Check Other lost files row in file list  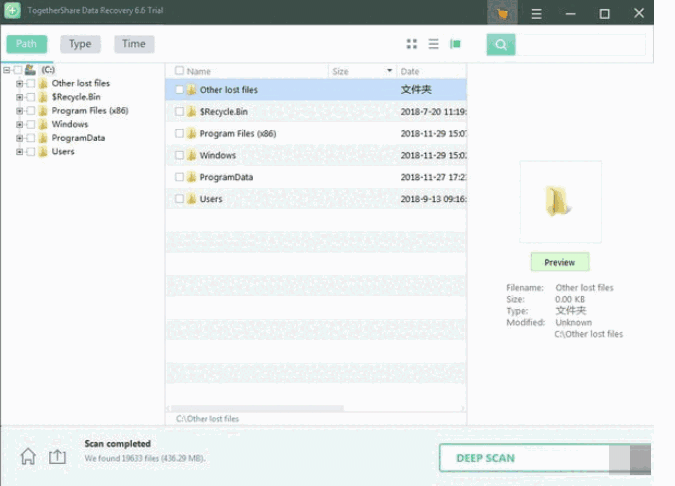[180, 90]
